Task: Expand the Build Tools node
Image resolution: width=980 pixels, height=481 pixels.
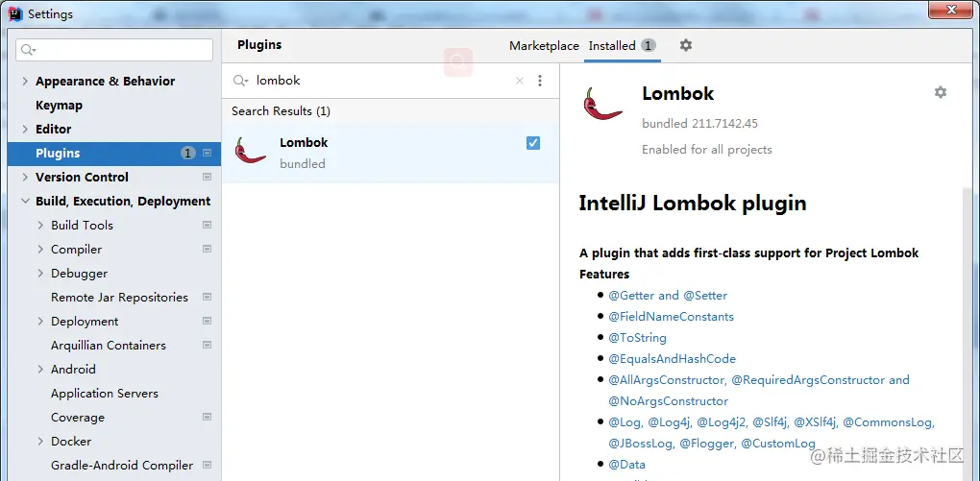Action: point(40,225)
